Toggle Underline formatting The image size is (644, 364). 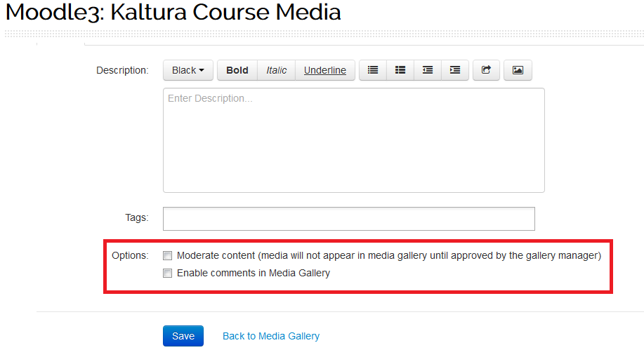(325, 70)
